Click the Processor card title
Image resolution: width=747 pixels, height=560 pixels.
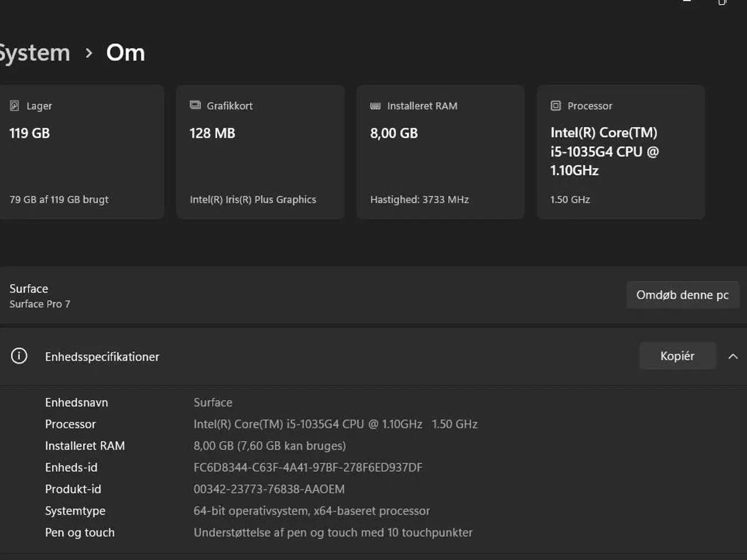[x=590, y=106]
